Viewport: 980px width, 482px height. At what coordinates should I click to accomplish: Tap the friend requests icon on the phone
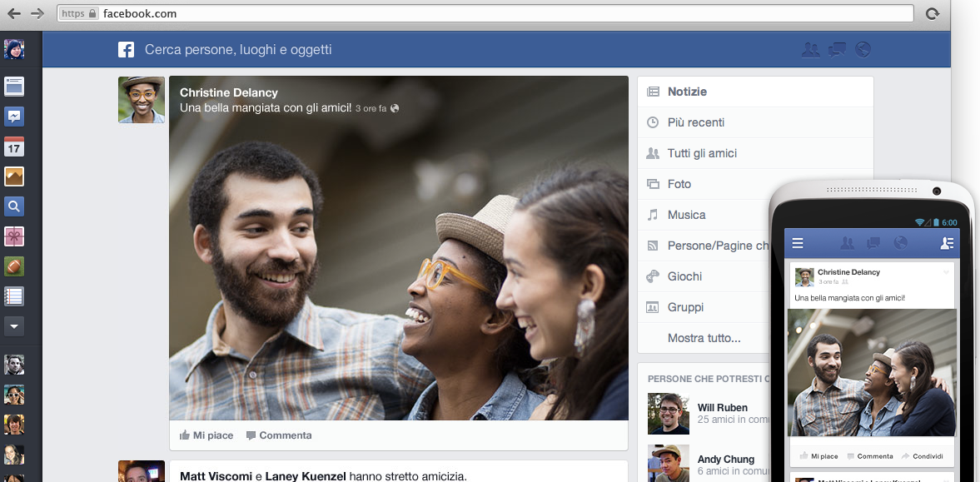(x=848, y=243)
